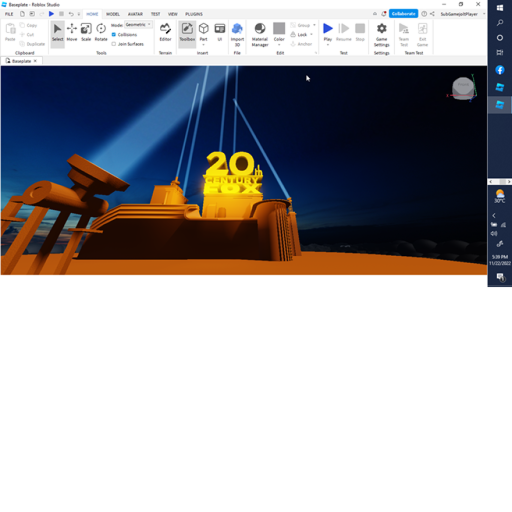
Task: Click the undo arrow in quick toolbar
Action: tap(71, 14)
